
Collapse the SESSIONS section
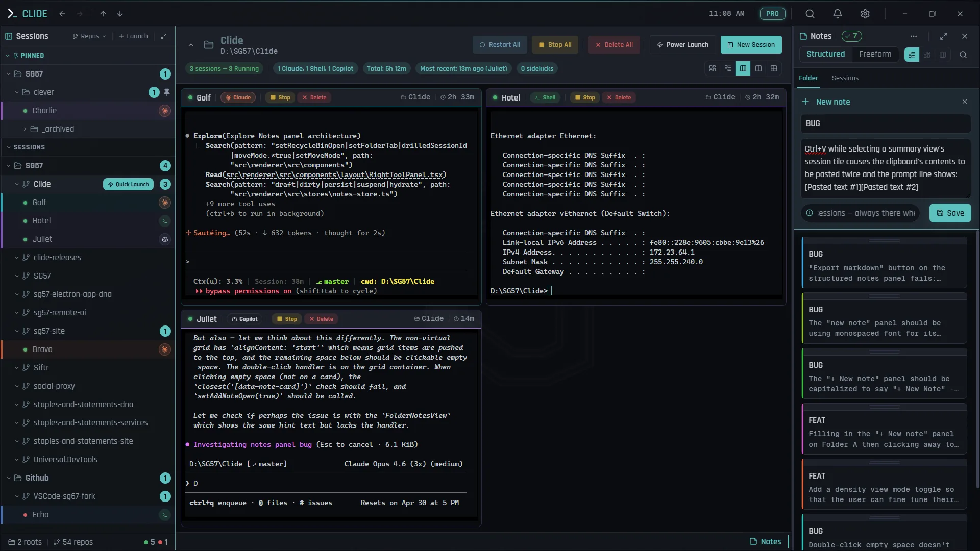pyautogui.click(x=8, y=147)
